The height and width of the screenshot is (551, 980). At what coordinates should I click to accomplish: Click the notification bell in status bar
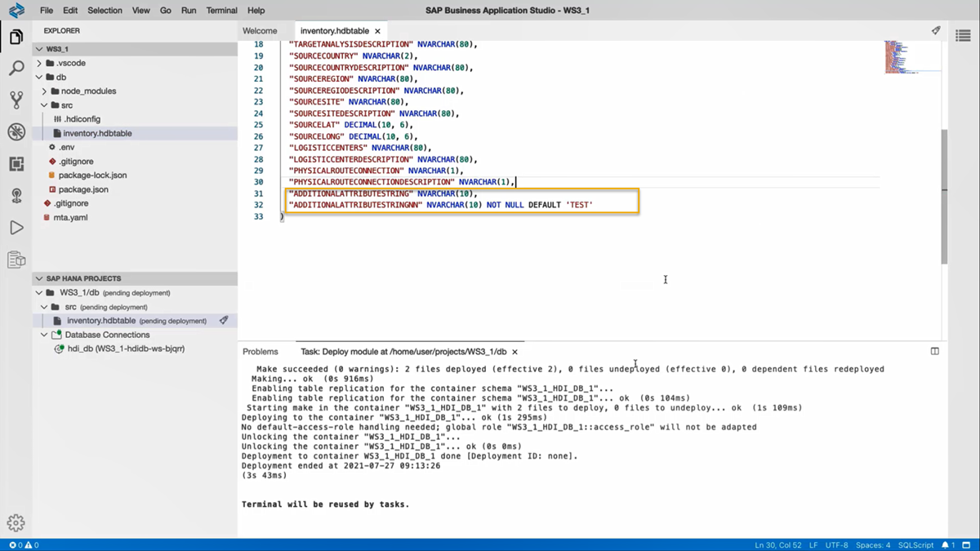click(x=948, y=544)
